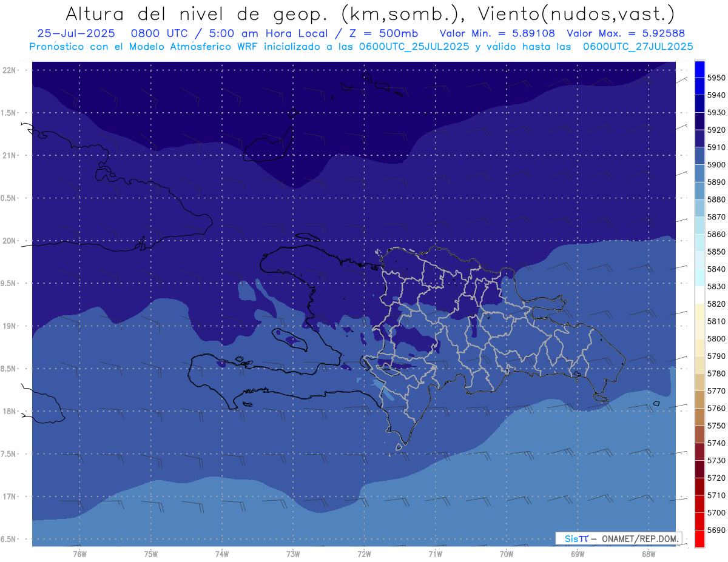Click the 73W longitude label

coord(293,554)
